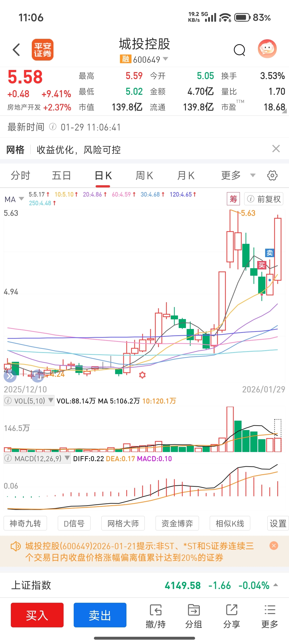Tap the 房地产开发 sector link
This screenshot has height=644, width=289.
coord(24,107)
